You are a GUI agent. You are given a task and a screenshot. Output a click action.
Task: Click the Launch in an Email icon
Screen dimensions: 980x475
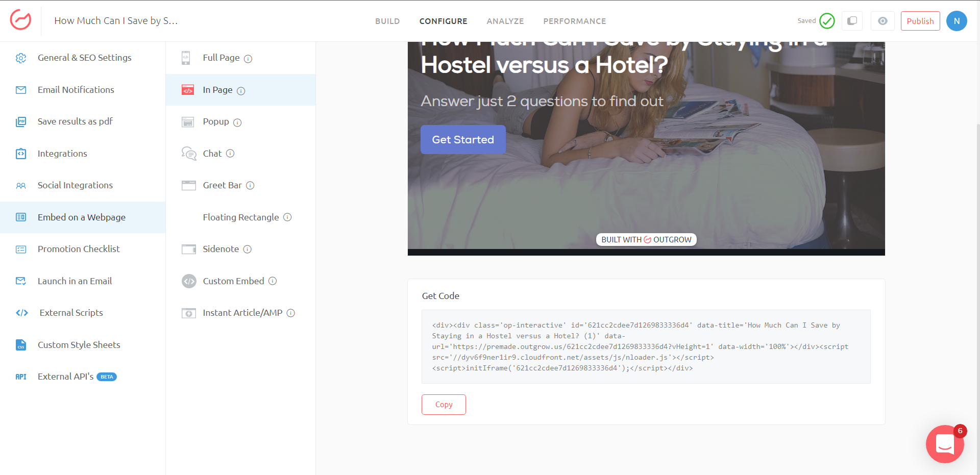click(21, 281)
